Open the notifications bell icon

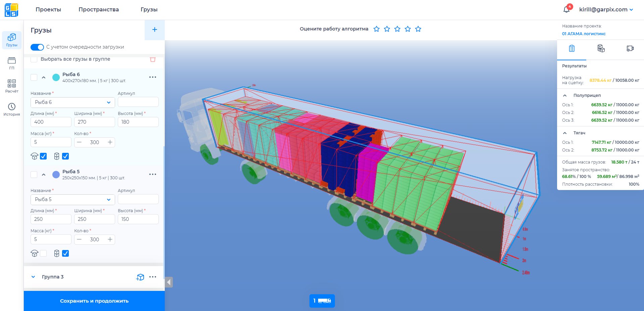tap(567, 9)
